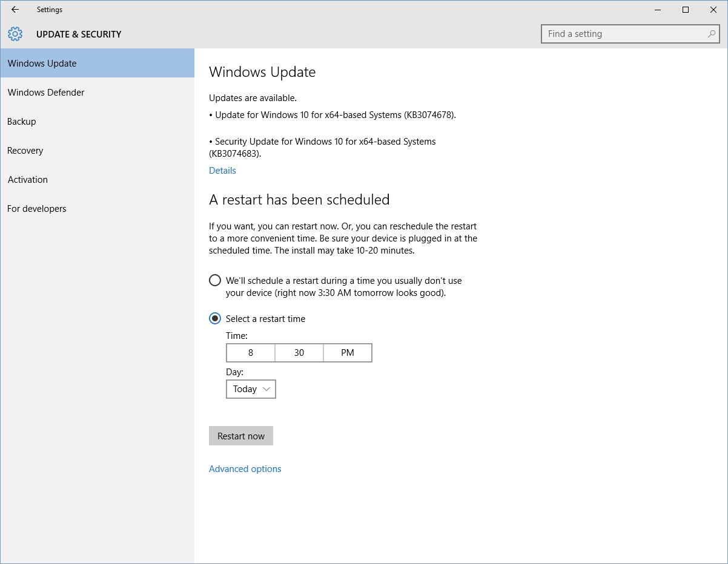728x564 pixels.
Task: Minimize the Settings window
Action: (658, 10)
